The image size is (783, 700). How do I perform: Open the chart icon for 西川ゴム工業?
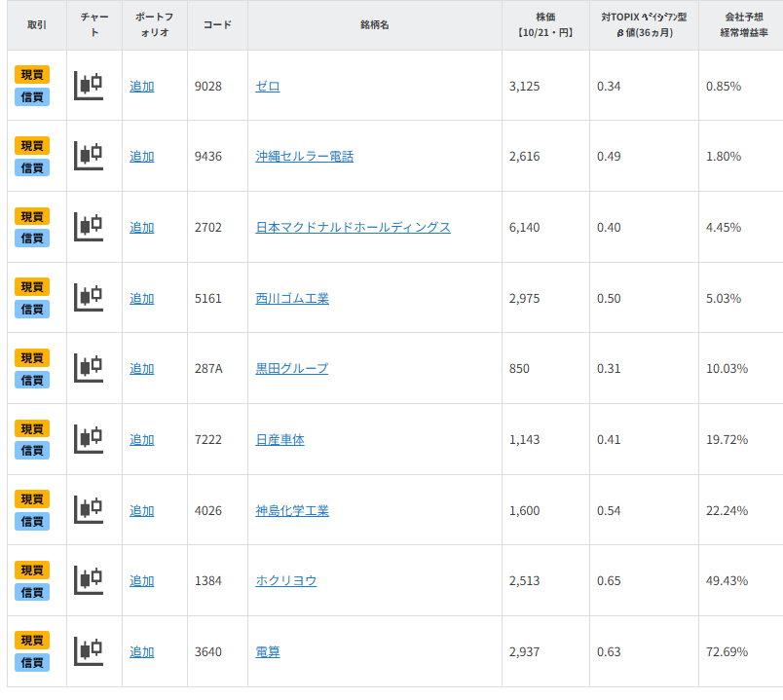89,298
